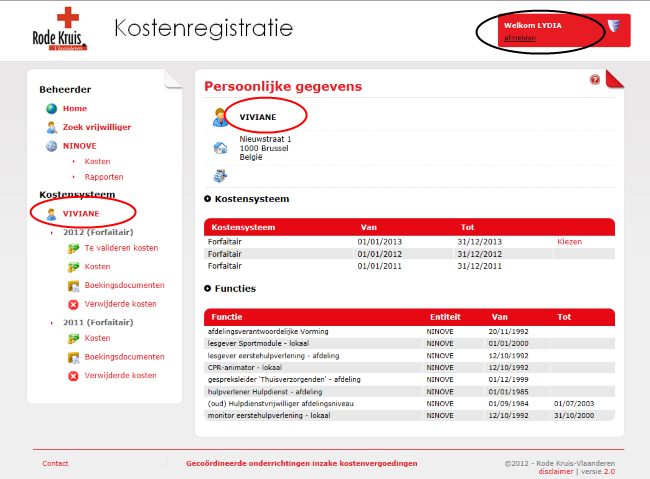Click the shield icon in welcome box
The image size is (650, 479).
click(x=614, y=26)
